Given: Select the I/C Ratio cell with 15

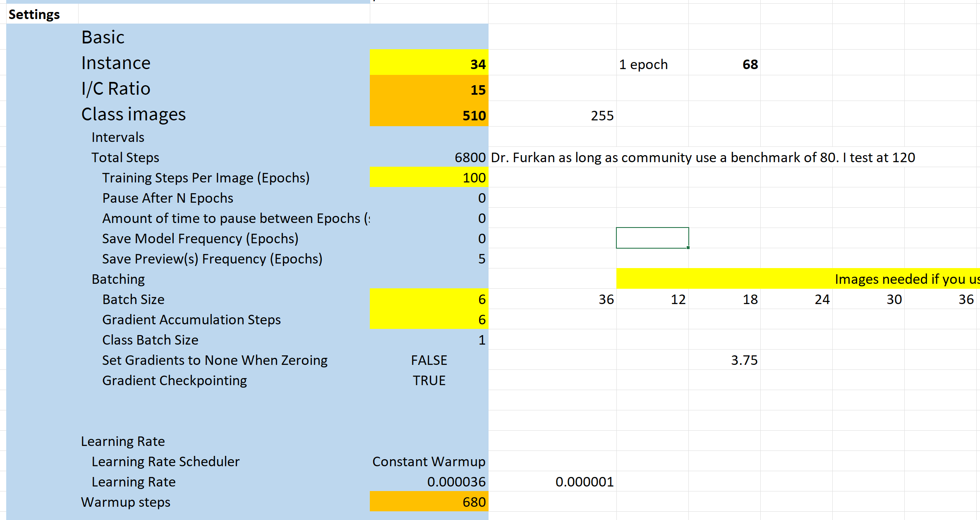Looking at the screenshot, I should [429, 89].
